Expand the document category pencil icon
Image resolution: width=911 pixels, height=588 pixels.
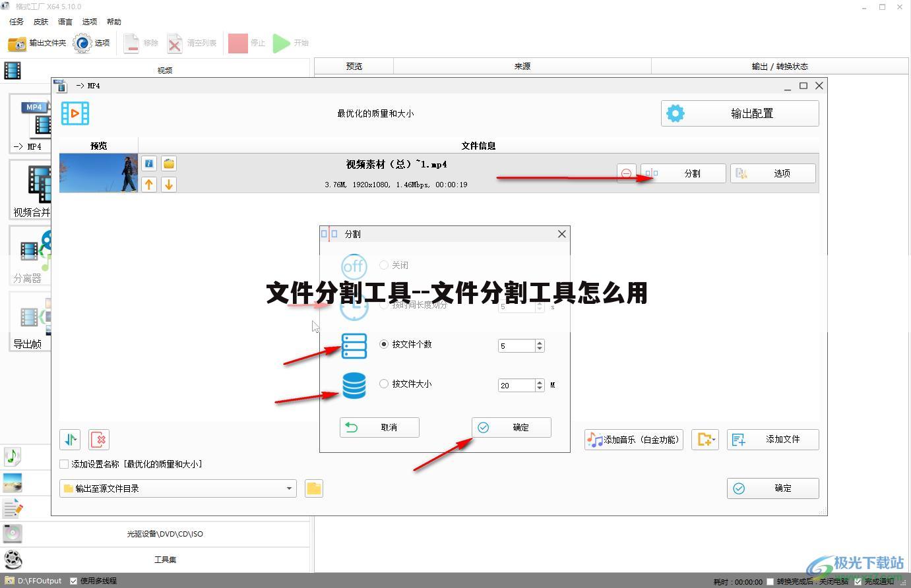pyautogui.click(x=13, y=508)
